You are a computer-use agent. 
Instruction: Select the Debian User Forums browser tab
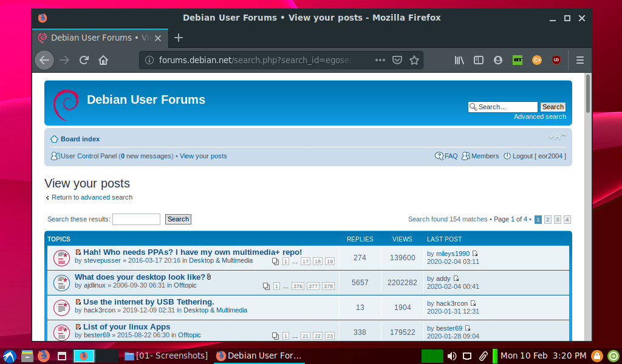pyautogui.click(x=100, y=38)
